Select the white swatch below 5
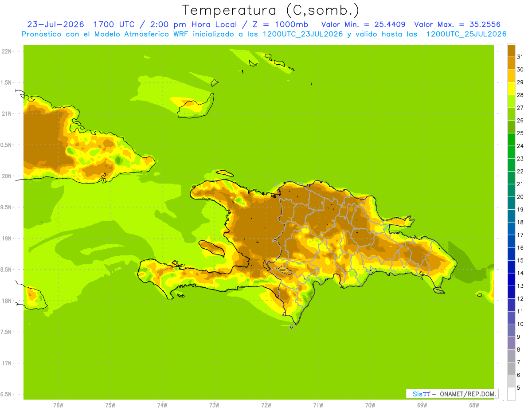The image size is (532, 411). click(511, 394)
